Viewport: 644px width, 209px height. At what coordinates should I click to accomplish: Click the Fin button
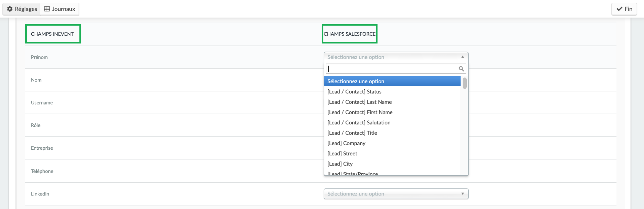[x=624, y=9]
